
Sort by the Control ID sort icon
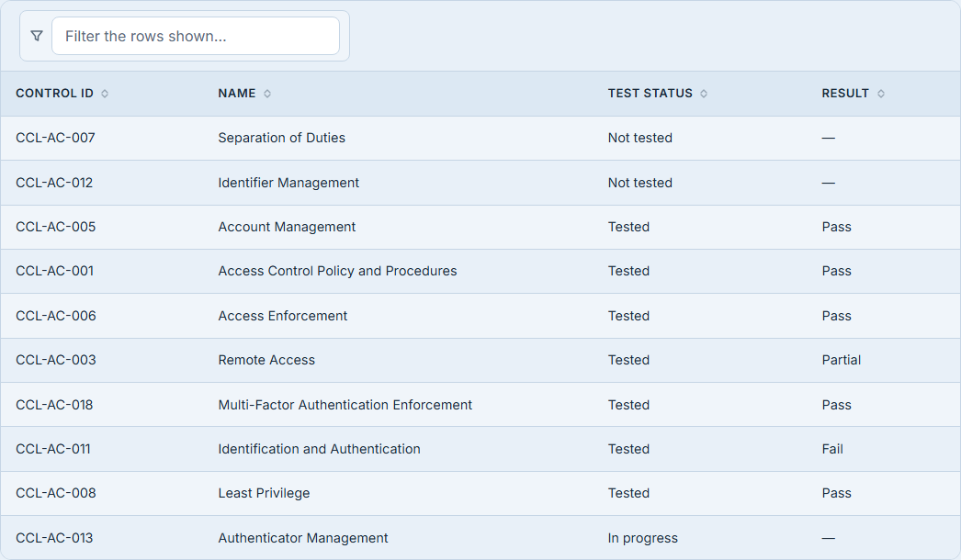click(x=105, y=94)
